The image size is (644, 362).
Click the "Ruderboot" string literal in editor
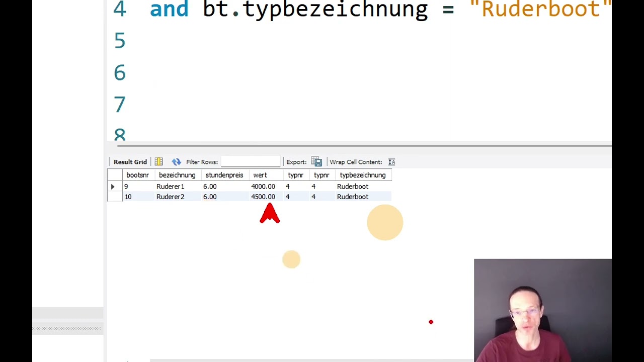point(540,9)
